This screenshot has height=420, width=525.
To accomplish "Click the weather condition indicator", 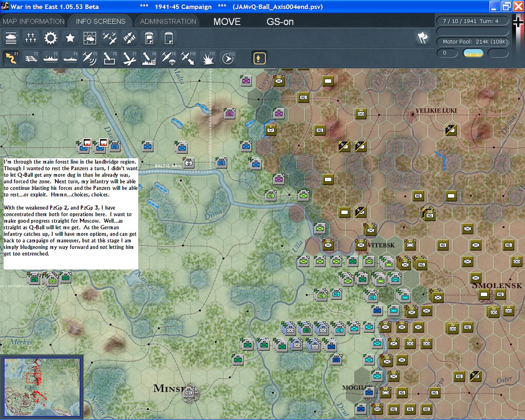I will [x=473, y=53].
